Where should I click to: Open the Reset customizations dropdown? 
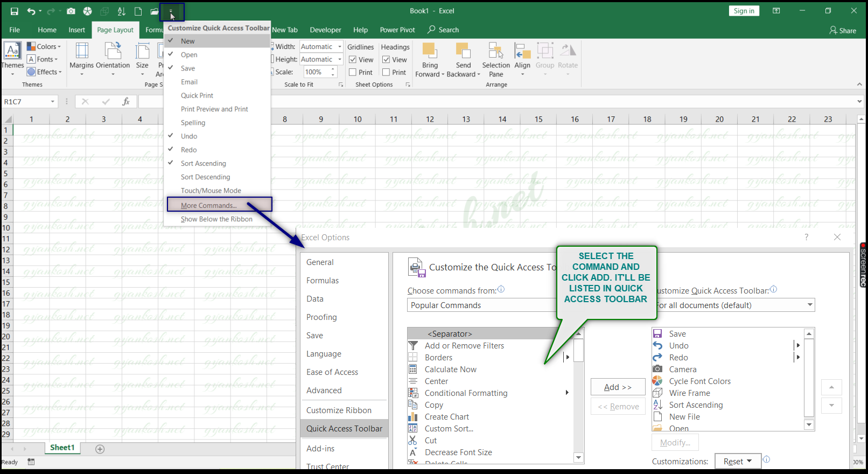click(738, 462)
